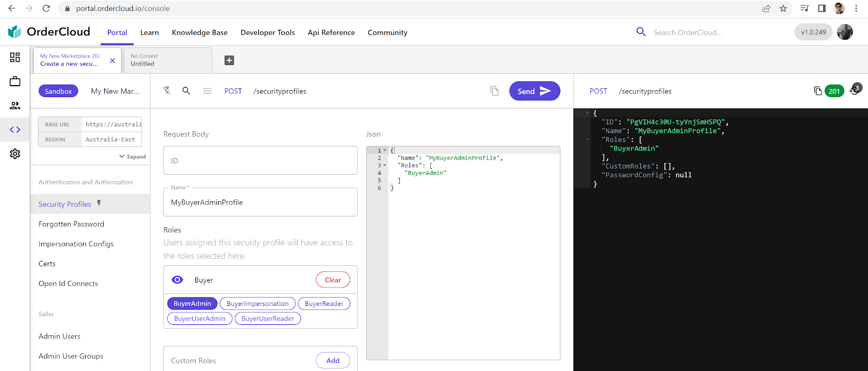Image resolution: width=868 pixels, height=371 pixels.
Task: Open the briefcase marketplaces sidebar icon
Action: click(15, 81)
